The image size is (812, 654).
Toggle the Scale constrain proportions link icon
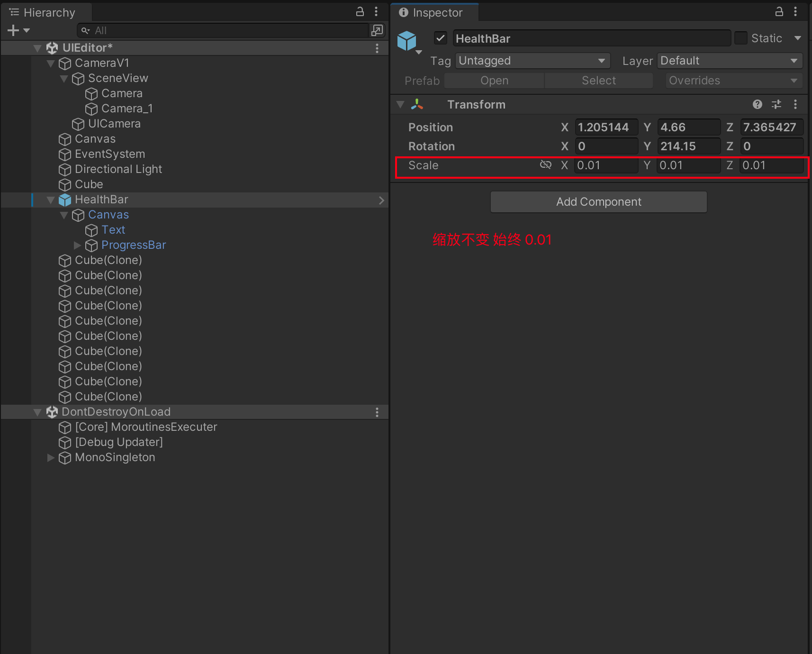(546, 165)
